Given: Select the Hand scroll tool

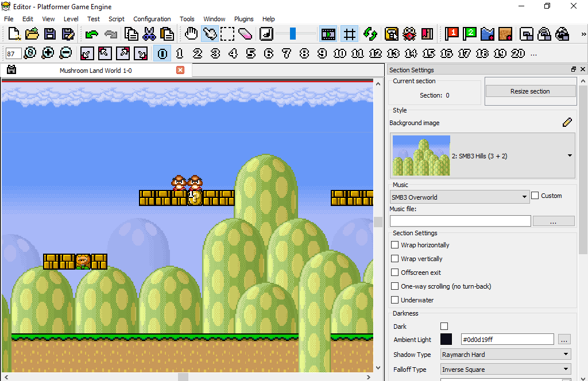Looking at the screenshot, I should 191,34.
